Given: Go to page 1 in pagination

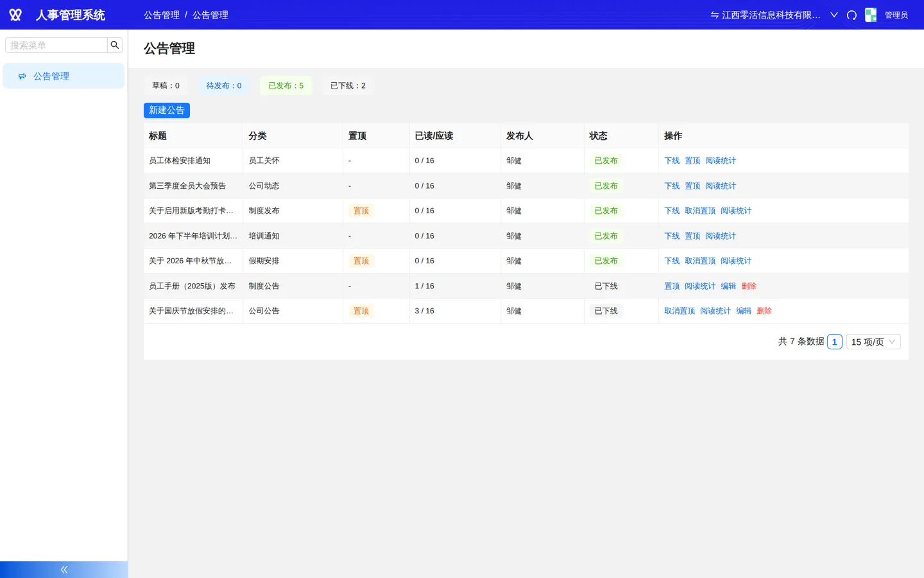Looking at the screenshot, I should tap(835, 342).
